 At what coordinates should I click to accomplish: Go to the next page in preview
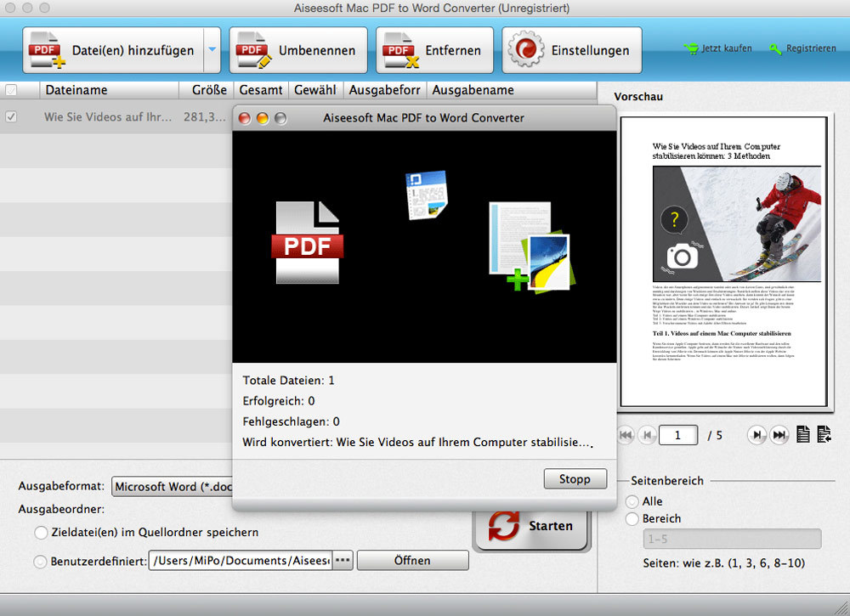coord(756,435)
